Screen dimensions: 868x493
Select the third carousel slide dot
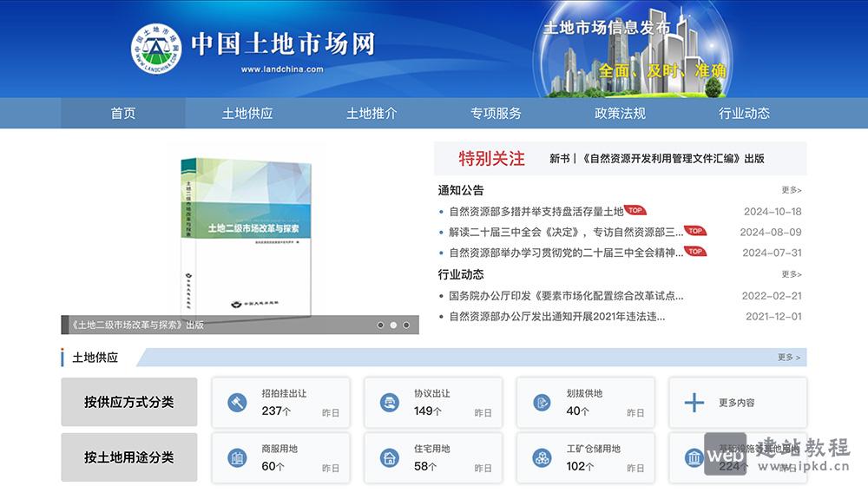406,325
